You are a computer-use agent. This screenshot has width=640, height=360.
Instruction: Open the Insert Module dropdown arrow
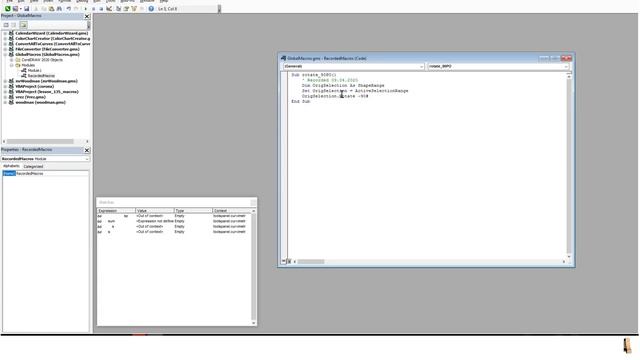pos(20,9)
